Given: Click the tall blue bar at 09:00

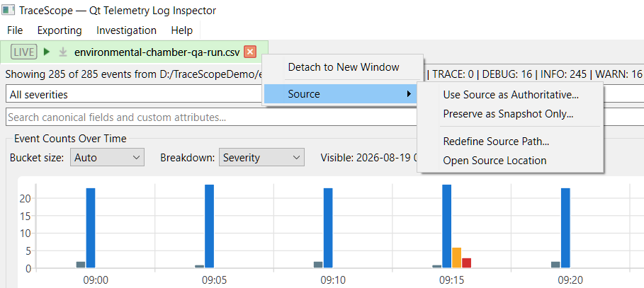Looking at the screenshot, I should (91, 228).
